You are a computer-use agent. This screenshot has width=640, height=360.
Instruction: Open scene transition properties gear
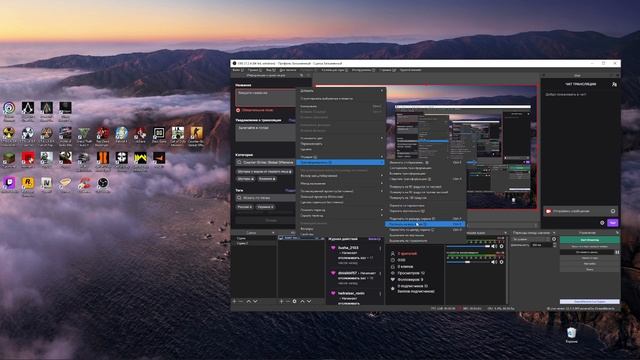[x=554, y=239]
